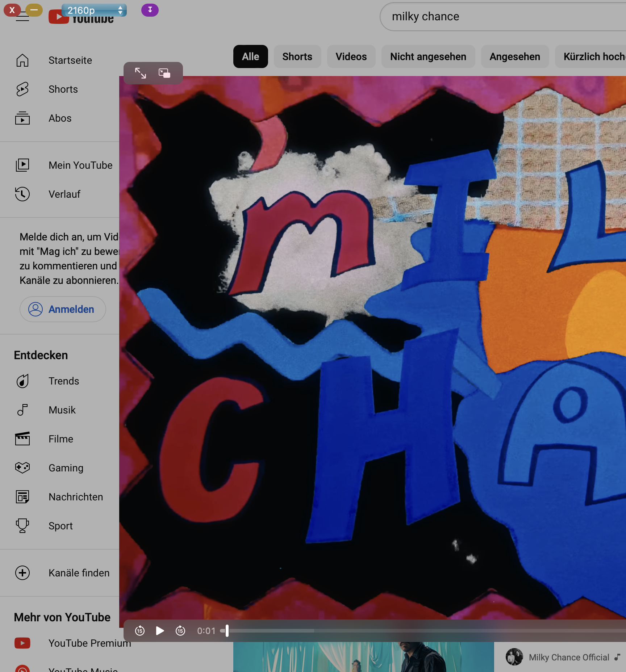The image size is (626, 672).
Task: Open the Mein YouTube link
Action: coord(80,165)
